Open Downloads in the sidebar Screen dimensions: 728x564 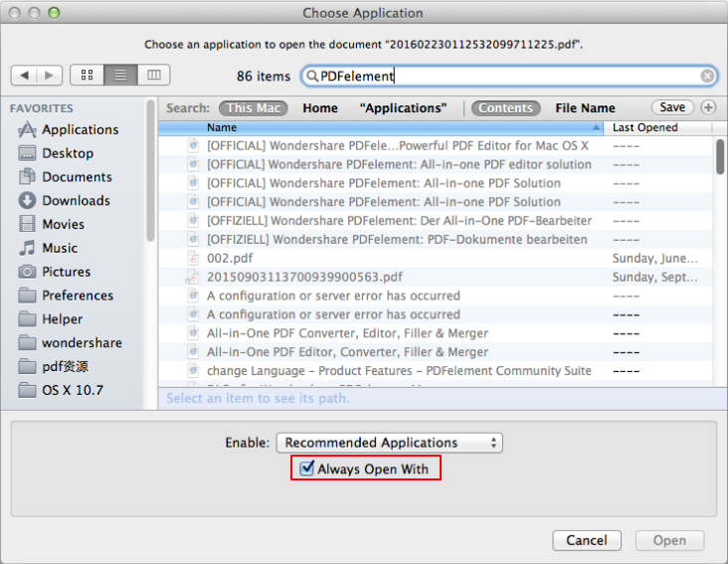tap(64, 201)
